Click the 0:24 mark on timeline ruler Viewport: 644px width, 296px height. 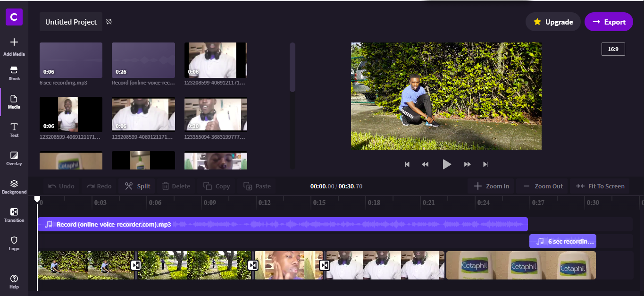483,203
